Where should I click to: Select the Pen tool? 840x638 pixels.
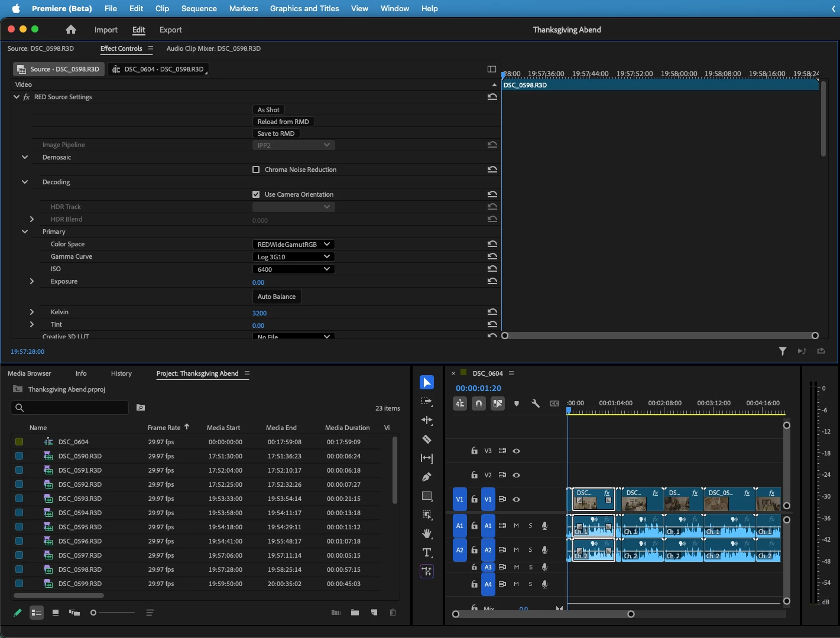coord(427,477)
